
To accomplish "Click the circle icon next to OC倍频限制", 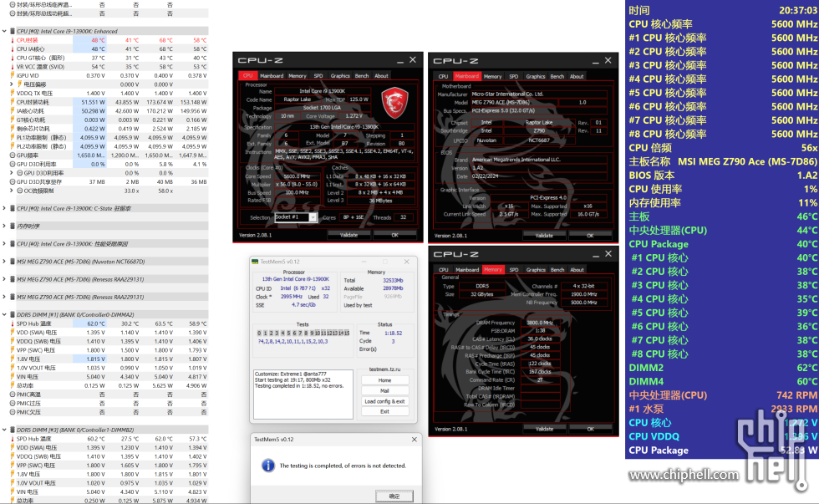I will [x=20, y=191].
